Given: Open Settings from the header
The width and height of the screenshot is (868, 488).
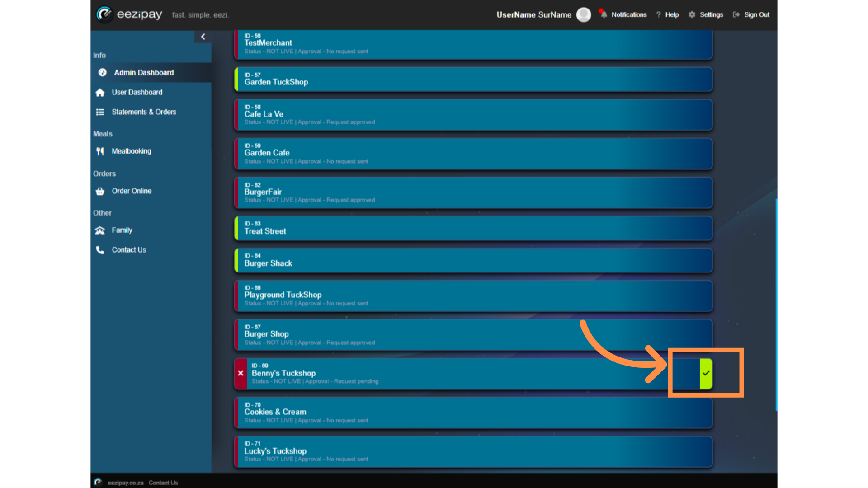Looking at the screenshot, I should click(711, 14).
